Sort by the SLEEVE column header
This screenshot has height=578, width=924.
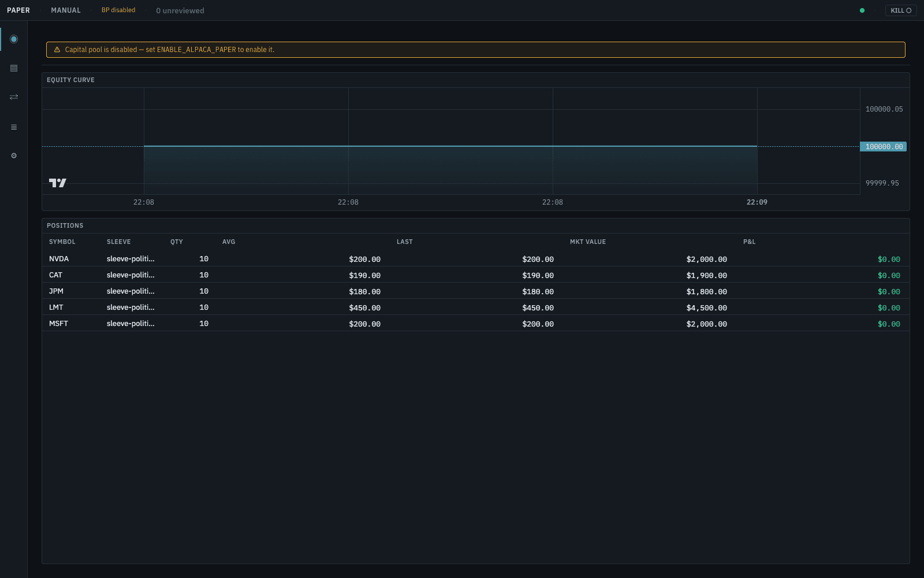pyautogui.click(x=119, y=242)
